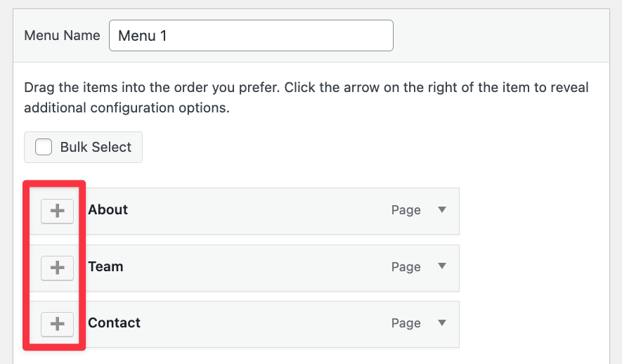Click the plus icon beside About
The width and height of the screenshot is (622, 364).
click(x=58, y=211)
